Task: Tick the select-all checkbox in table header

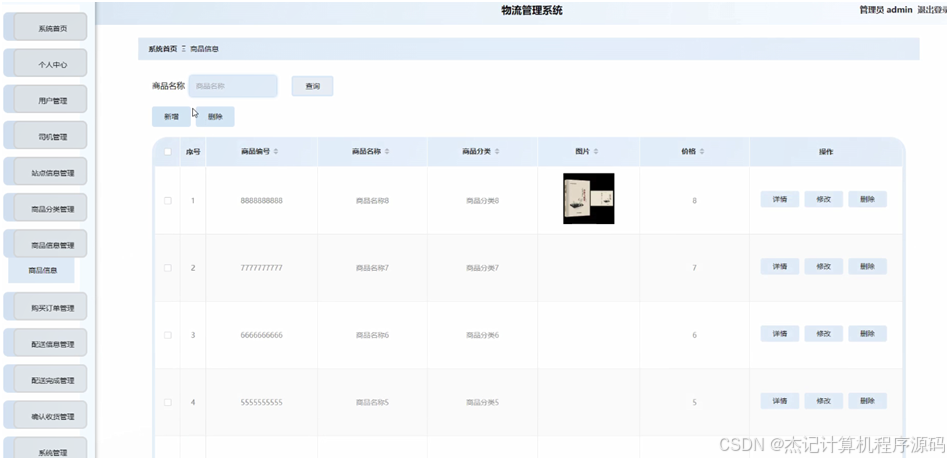Action: (x=168, y=152)
